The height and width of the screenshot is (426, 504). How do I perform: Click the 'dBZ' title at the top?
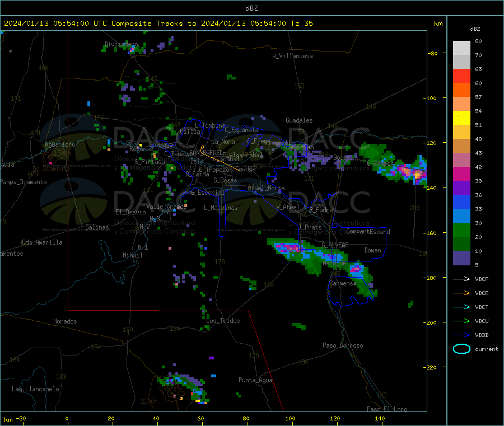251,8
